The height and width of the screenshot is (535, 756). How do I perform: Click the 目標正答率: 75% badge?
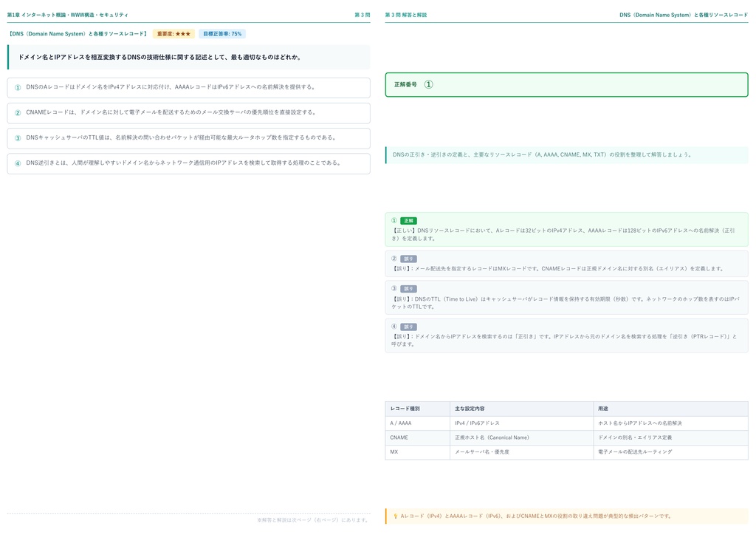tap(222, 34)
